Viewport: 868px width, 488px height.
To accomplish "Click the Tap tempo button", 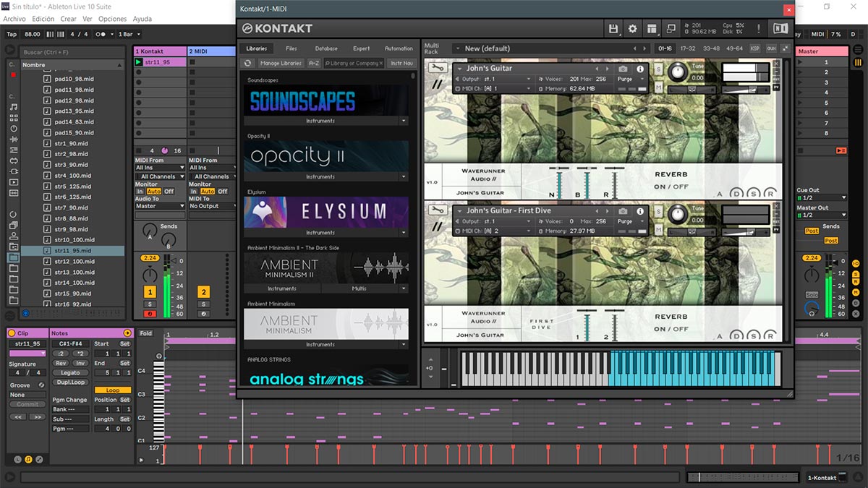I will click(x=12, y=34).
